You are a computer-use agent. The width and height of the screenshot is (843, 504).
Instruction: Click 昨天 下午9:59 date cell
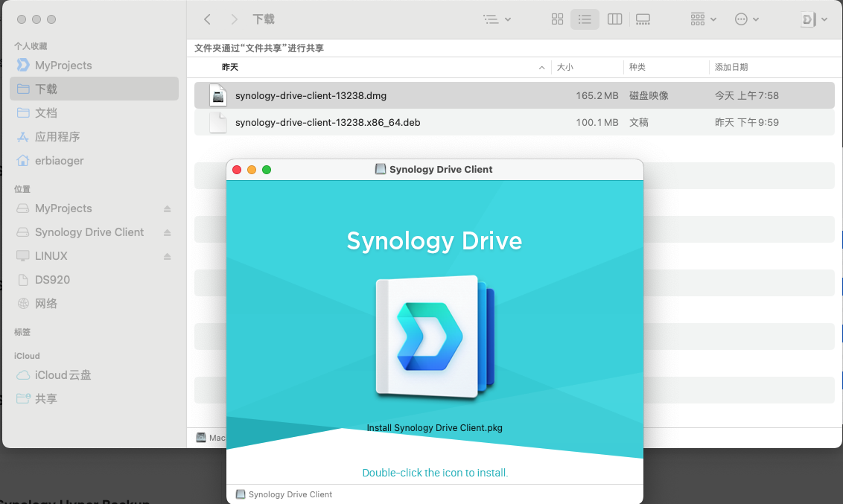coord(746,123)
